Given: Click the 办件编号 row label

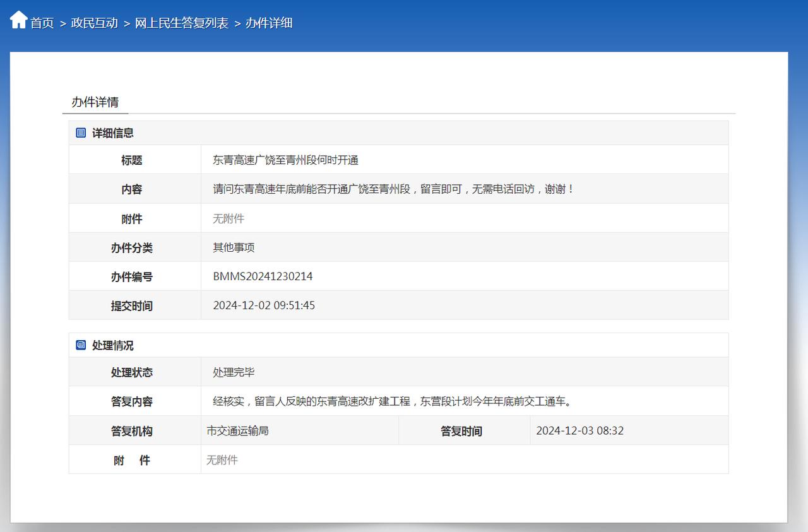Looking at the screenshot, I should point(132,277).
